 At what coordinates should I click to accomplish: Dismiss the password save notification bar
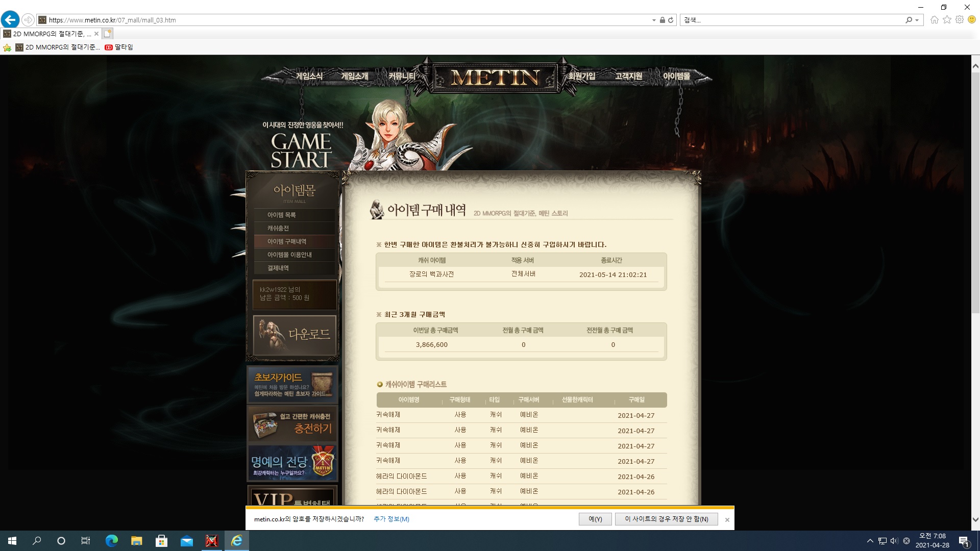(x=727, y=519)
